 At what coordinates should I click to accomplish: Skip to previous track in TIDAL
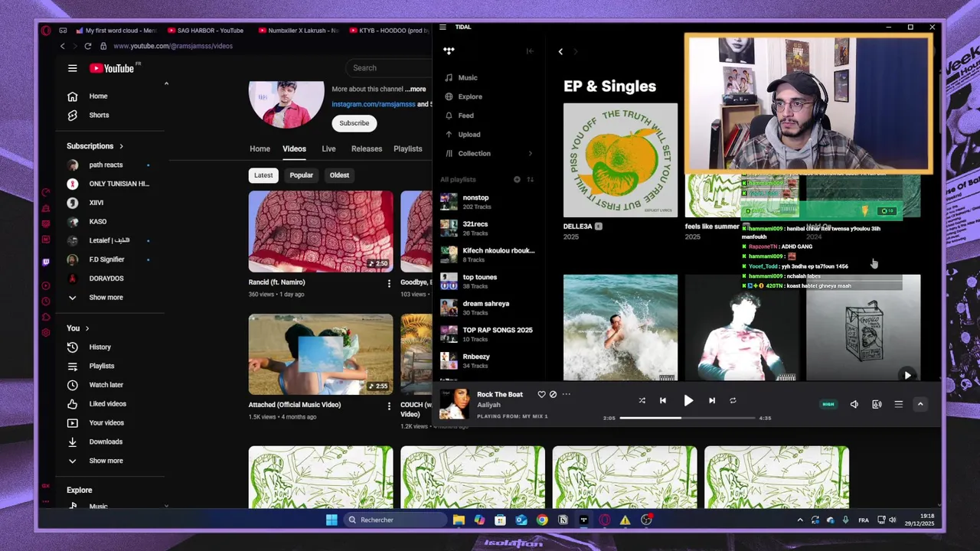coord(663,400)
